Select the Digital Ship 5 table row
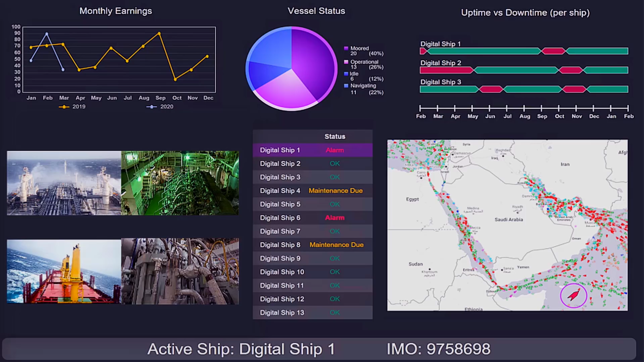The width and height of the screenshot is (644, 362). [x=312, y=204]
